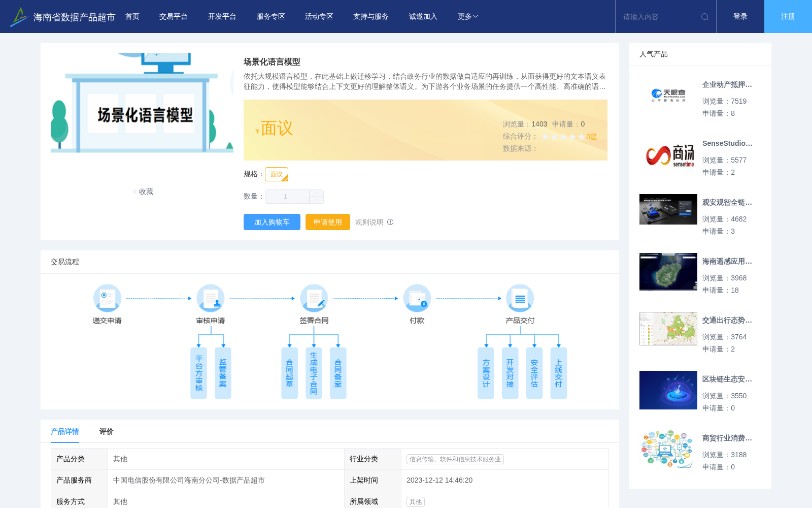Click the 登录 button
This screenshot has width=812, height=508.
(740, 17)
